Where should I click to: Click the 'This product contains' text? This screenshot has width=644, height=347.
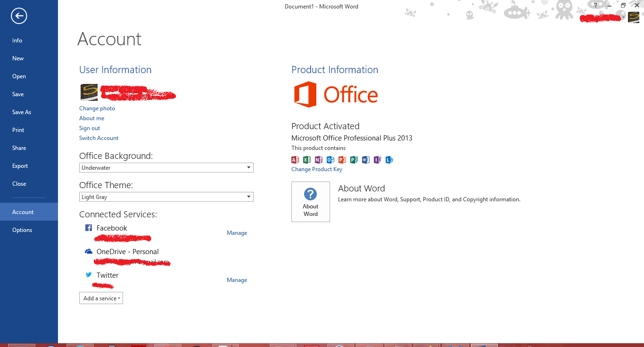[x=318, y=148]
